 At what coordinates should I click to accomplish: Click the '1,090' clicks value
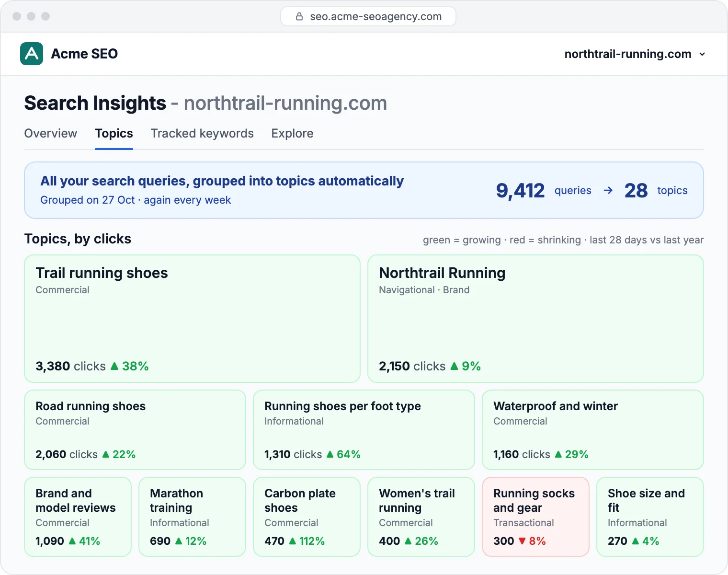pos(50,541)
